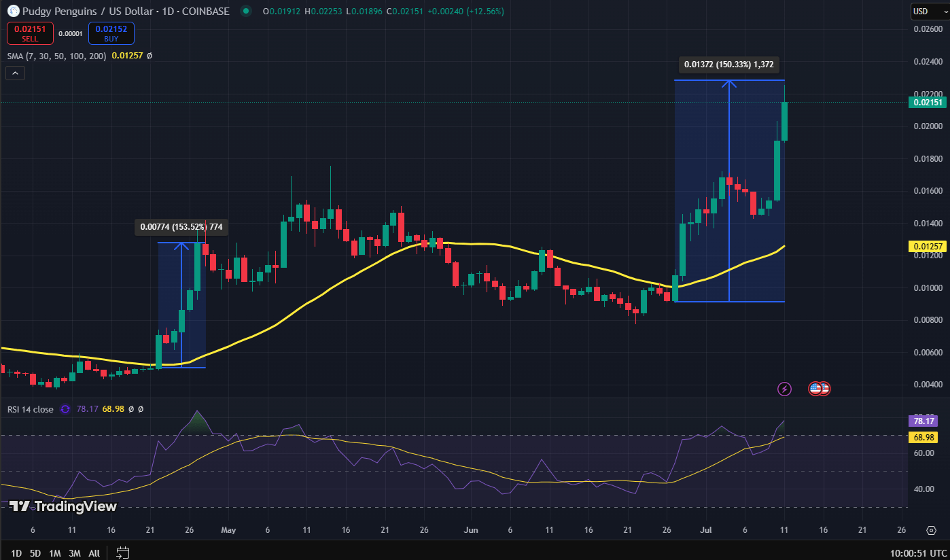Select the All time range
The image size is (950, 560).
point(94,553)
